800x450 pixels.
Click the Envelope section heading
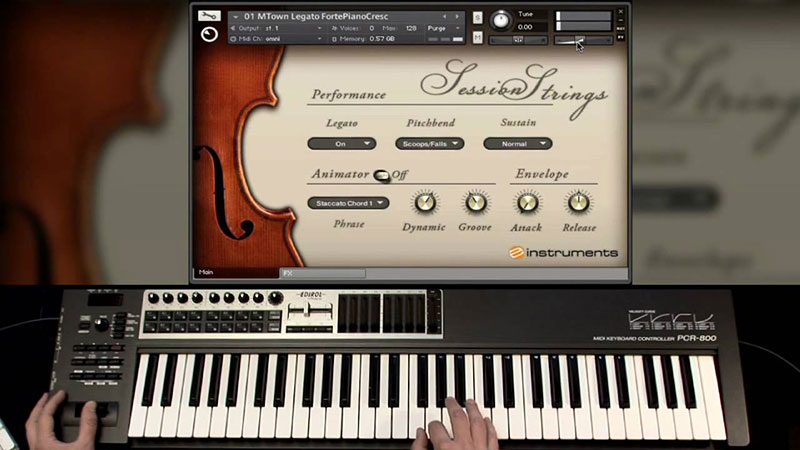pos(542,174)
